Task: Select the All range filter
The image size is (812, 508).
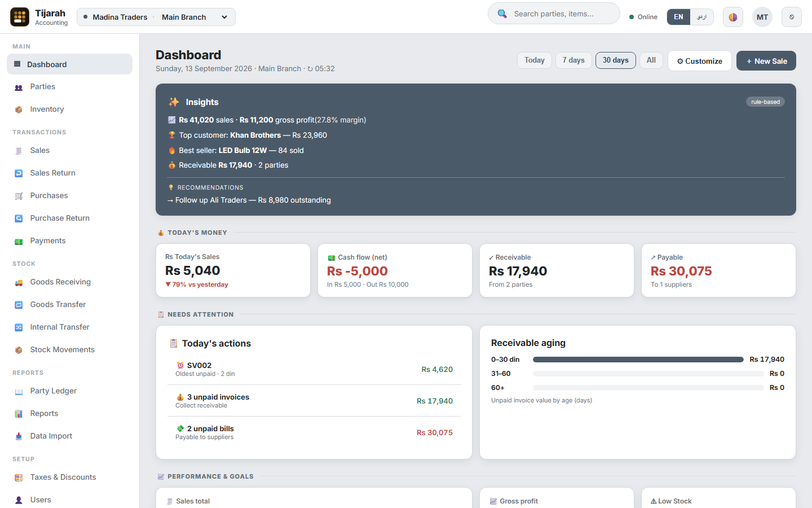Action: (651, 60)
